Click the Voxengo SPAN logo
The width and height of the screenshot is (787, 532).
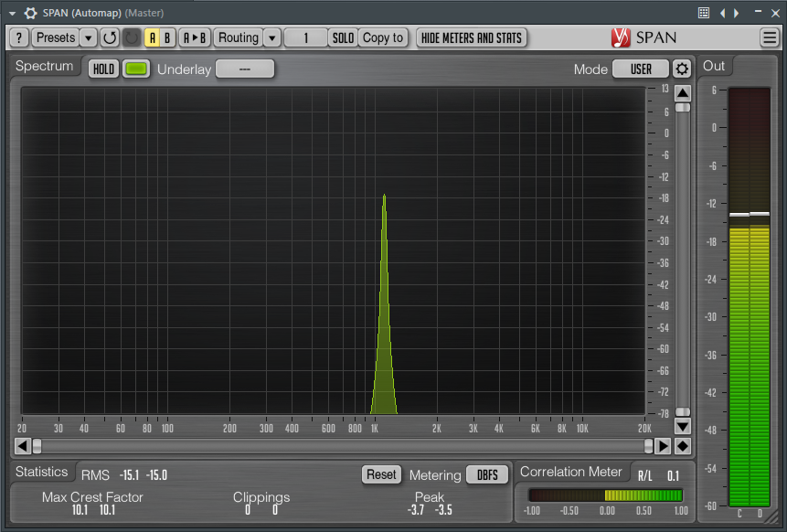tap(644, 37)
